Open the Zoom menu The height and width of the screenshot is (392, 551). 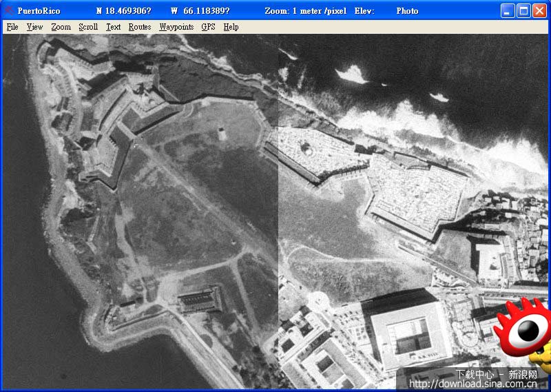click(61, 27)
